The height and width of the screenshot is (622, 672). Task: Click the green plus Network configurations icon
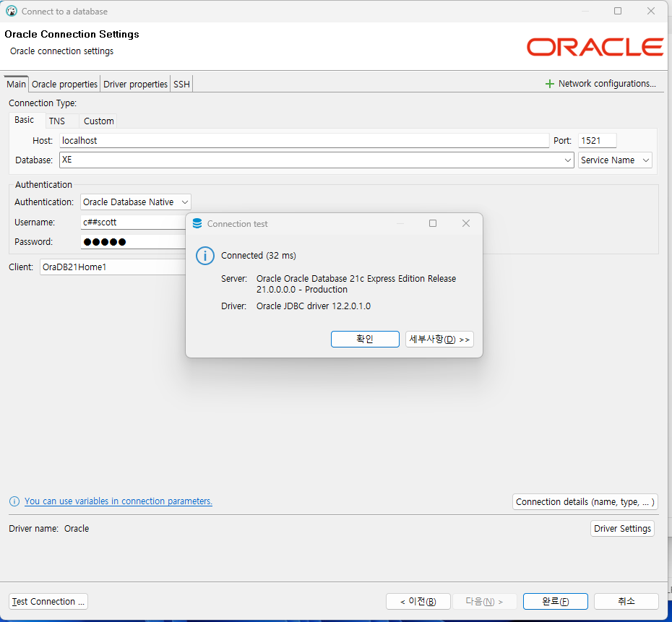(x=549, y=84)
